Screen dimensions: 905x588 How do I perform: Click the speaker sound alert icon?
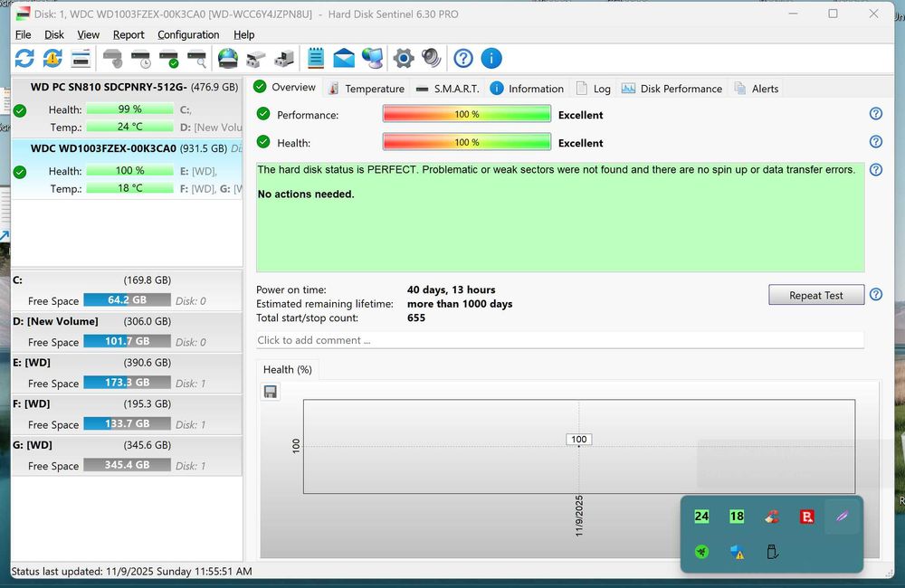coord(431,58)
